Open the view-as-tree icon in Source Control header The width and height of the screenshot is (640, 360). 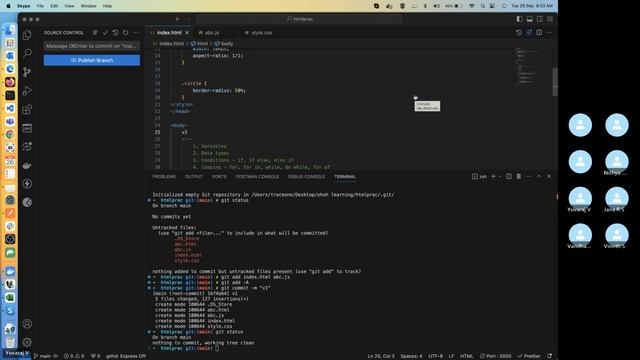95,33
